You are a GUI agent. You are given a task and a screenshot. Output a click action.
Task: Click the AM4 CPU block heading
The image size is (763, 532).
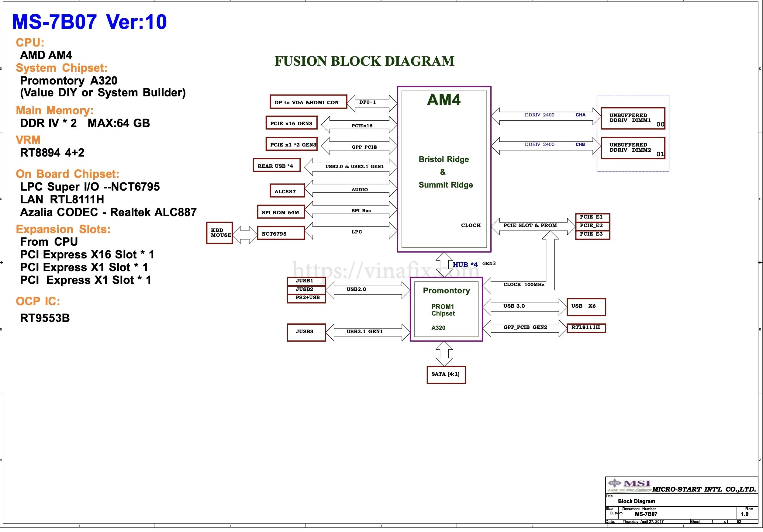point(444,100)
